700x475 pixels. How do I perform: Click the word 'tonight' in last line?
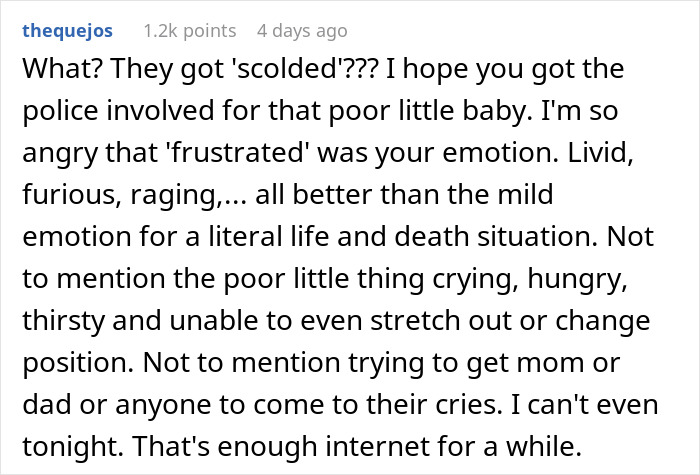pos(68,447)
